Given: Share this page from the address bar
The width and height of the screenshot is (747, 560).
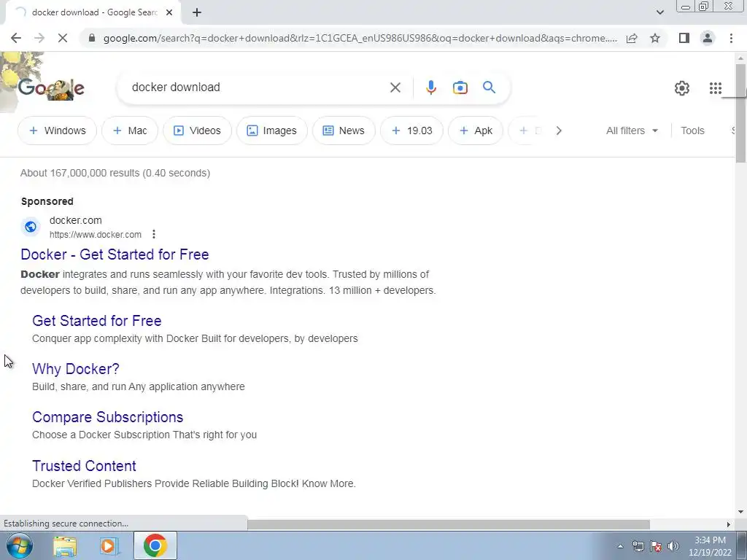Looking at the screenshot, I should (x=632, y=38).
